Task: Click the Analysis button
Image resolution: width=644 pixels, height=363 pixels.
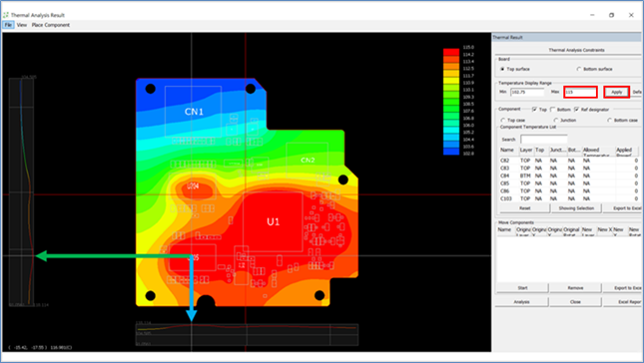Action: click(521, 302)
